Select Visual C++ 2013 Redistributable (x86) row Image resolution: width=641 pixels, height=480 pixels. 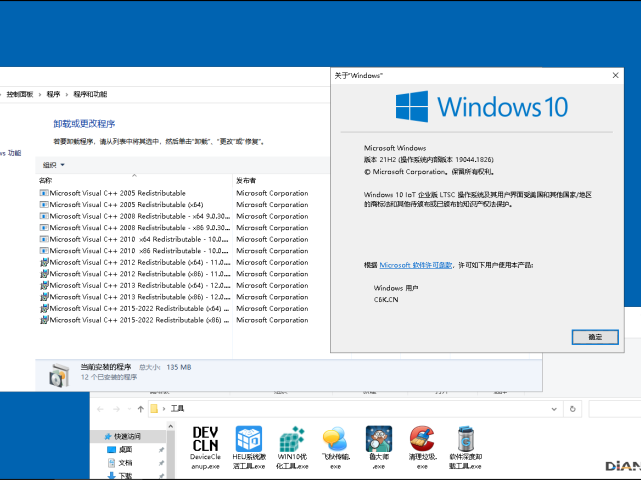(134, 297)
